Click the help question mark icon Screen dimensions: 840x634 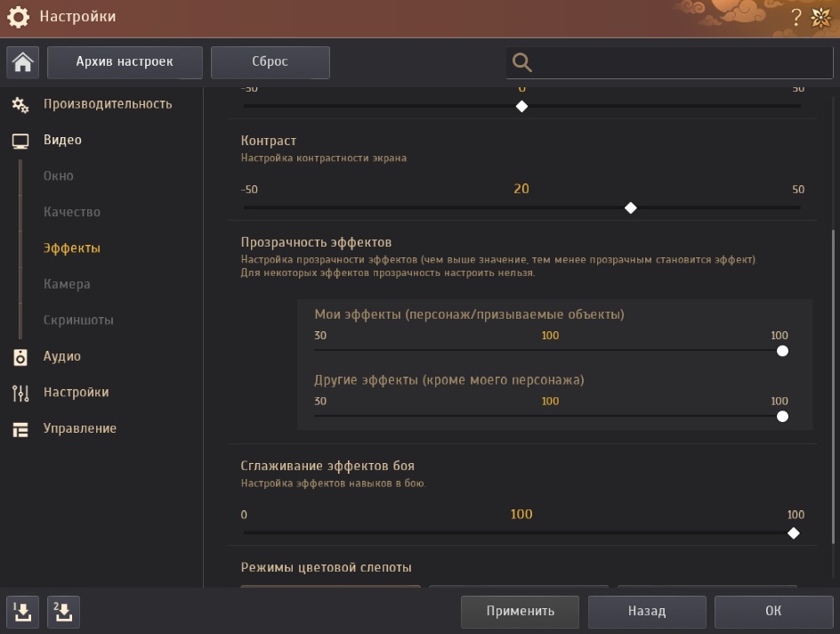tap(796, 18)
